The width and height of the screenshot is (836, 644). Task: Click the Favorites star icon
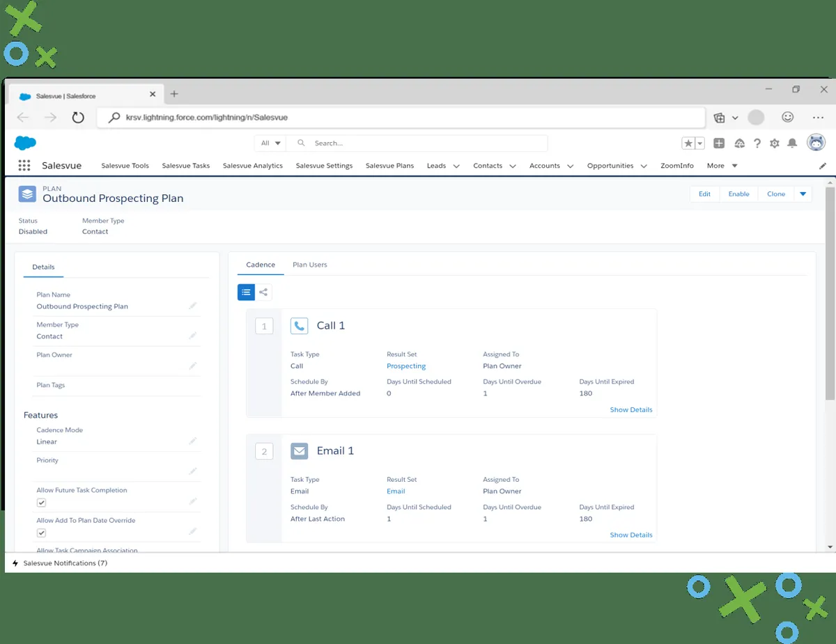pos(688,143)
